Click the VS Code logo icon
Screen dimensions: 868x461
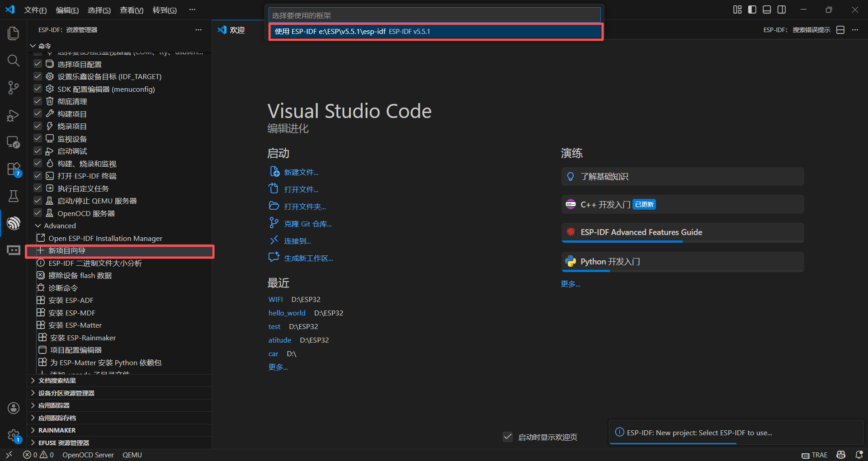pyautogui.click(x=10, y=9)
